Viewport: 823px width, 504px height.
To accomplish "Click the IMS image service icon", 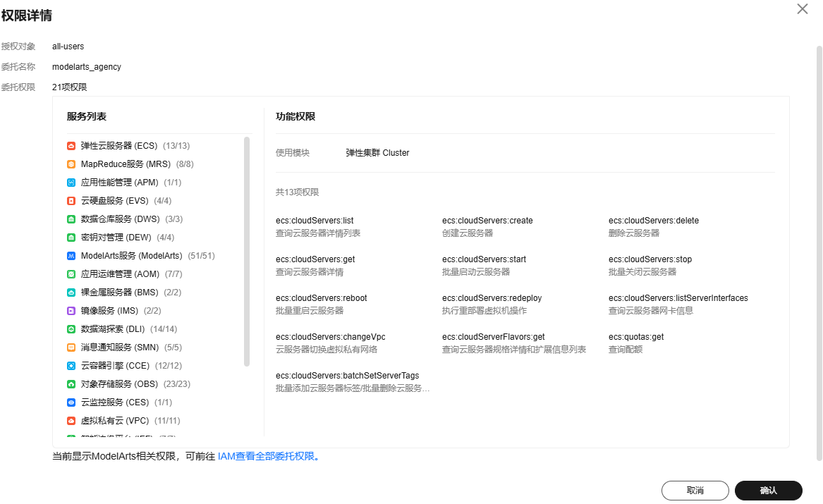I will 71,311.
